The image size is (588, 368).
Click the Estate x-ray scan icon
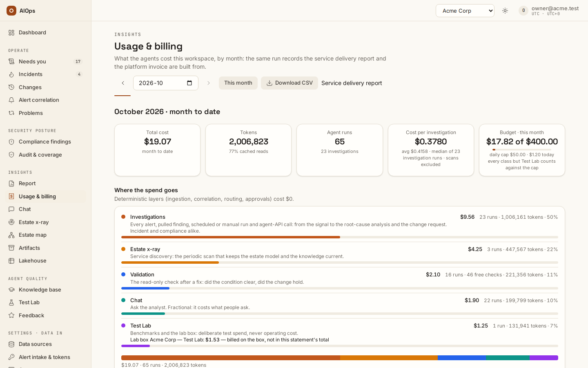(x=11, y=222)
